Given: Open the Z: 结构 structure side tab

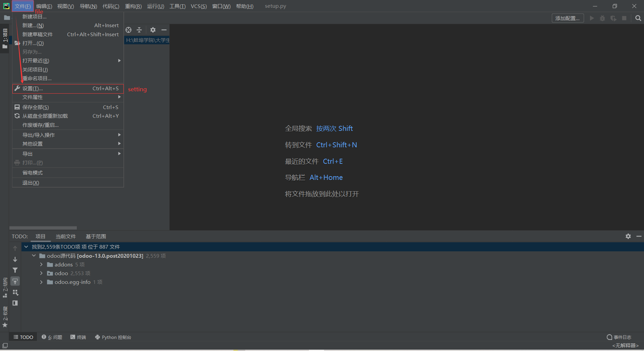Looking at the screenshot, I should pos(5,288).
